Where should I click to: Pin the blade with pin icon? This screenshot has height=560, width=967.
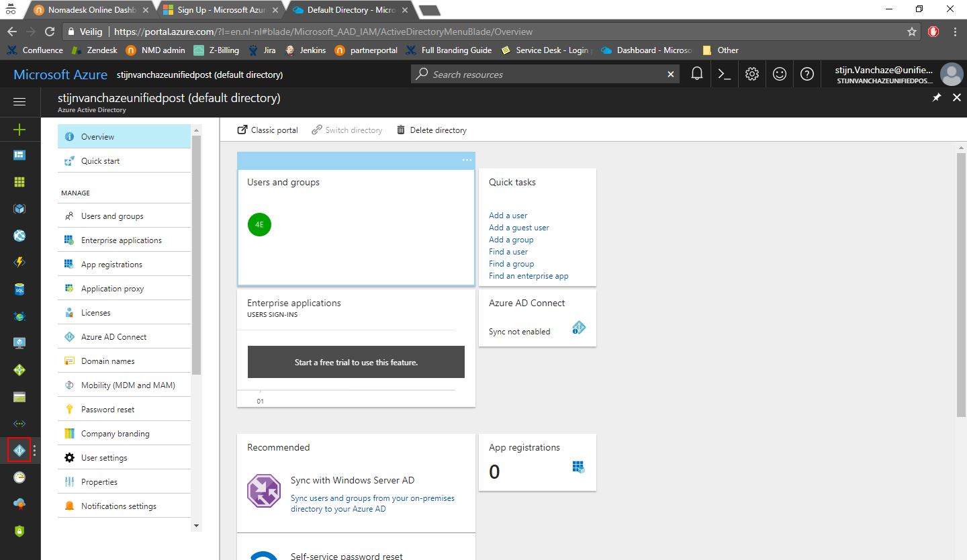click(937, 98)
